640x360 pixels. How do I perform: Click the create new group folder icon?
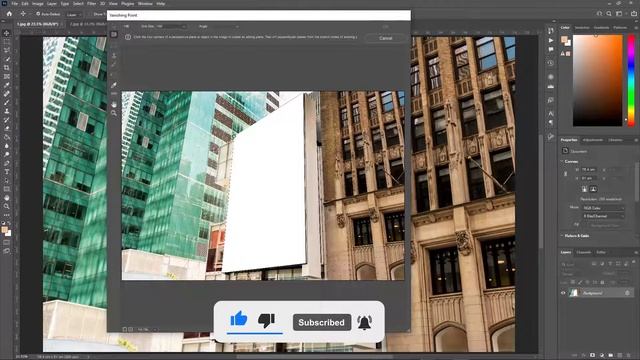tap(611, 356)
